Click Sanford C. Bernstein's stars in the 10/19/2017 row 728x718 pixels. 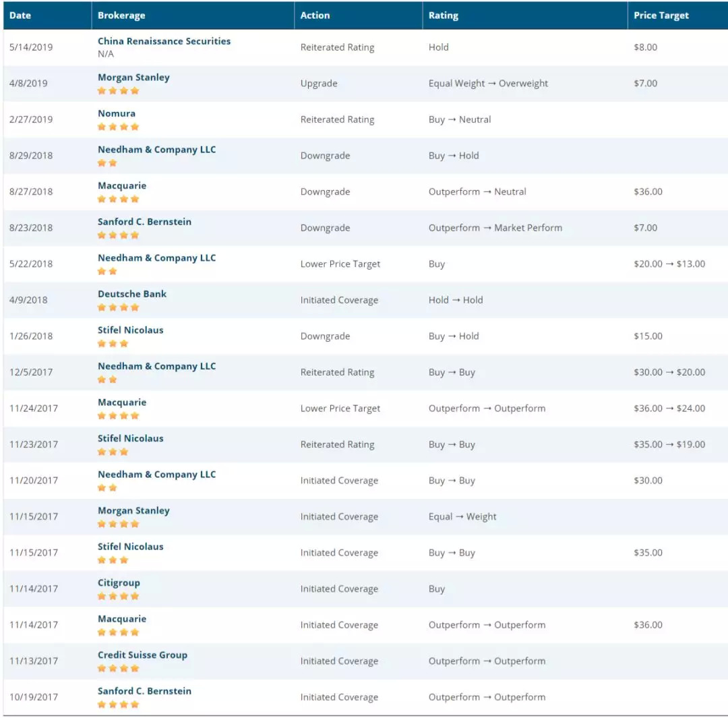(x=119, y=705)
